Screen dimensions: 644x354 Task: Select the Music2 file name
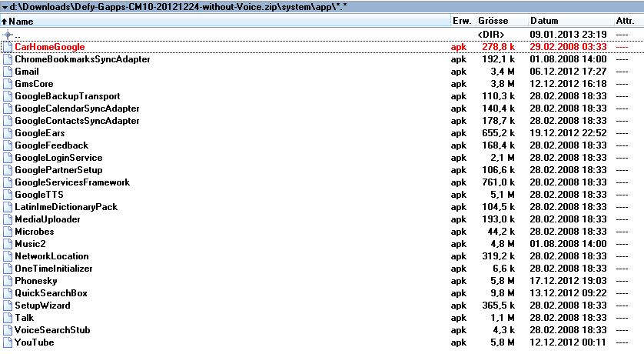(x=31, y=244)
